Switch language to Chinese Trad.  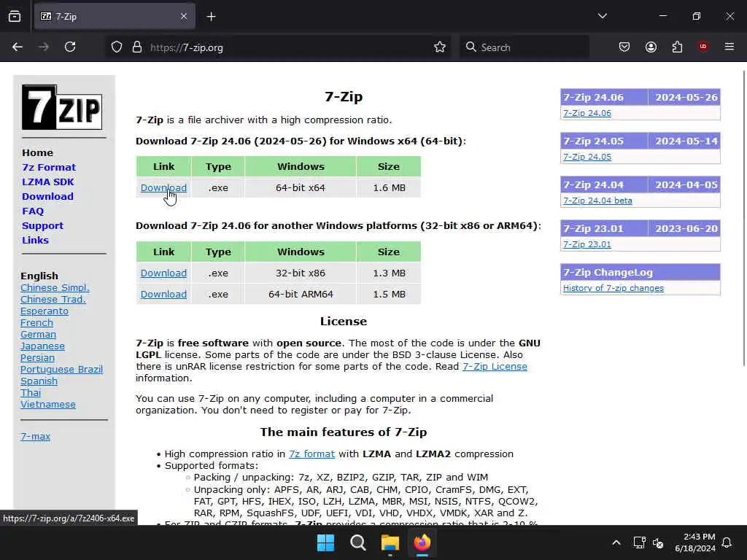point(53,300)
